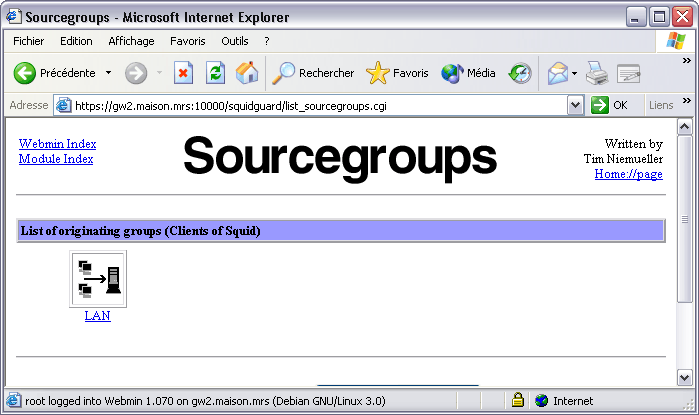Click the Mail envelope icon
This screenshot has width=699, height=415.
pyautogui.click(x=557, y=73)
